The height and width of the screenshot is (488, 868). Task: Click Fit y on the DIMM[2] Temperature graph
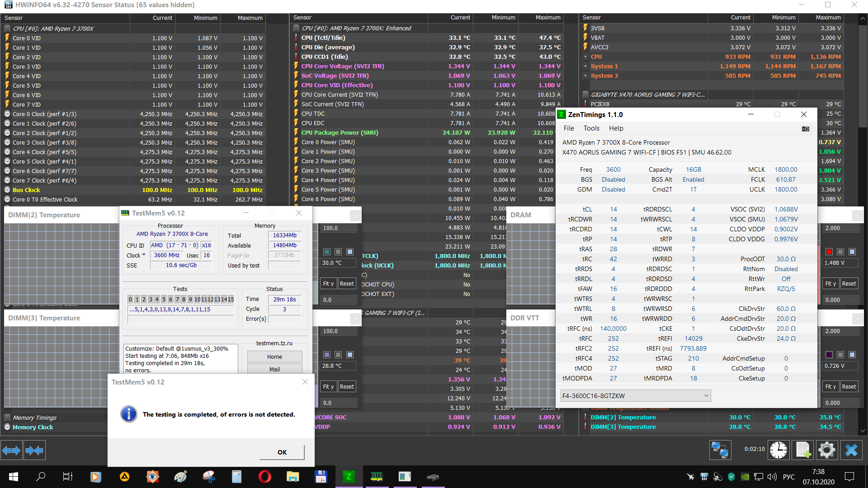pyautogui.click(x=328, y=284)
